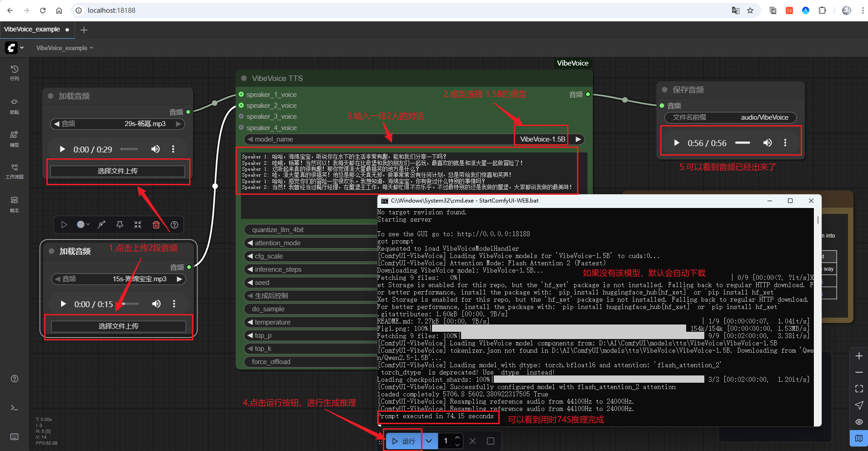This screenshot has width=868, height=451.
Task: Bypass the selected node via toolbox icon
Action: pyautogui.click(x=101, y=224)
